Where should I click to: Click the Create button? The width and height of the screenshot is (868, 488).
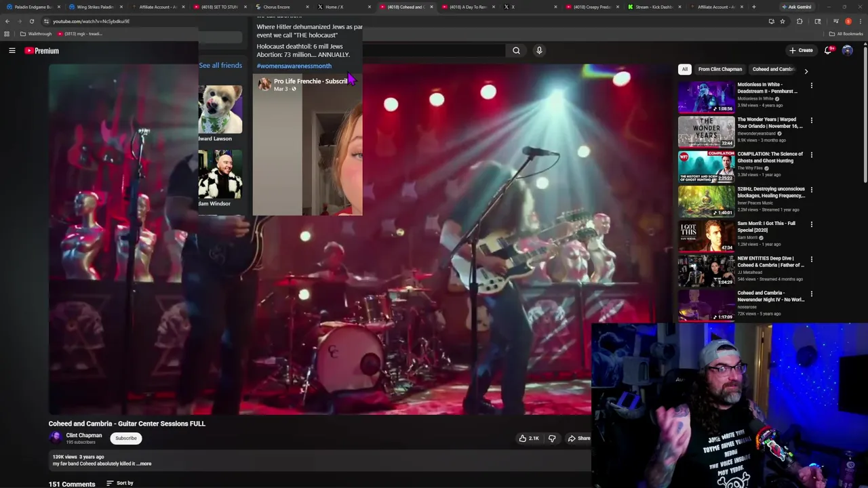[801, 50]
